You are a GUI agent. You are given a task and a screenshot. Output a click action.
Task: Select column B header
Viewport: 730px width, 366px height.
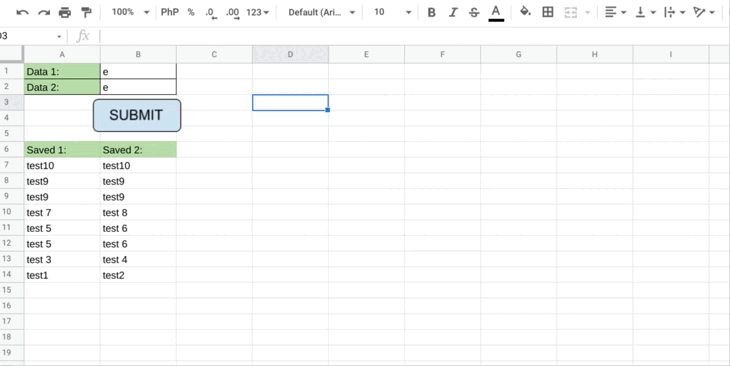click(x=138, y=54)
